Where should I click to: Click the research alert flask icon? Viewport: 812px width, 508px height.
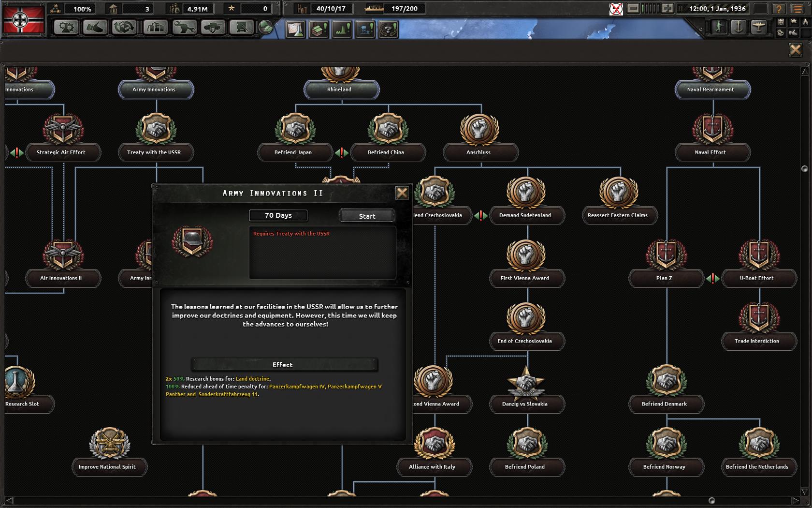pyautogui.click(x=296, y=29)
